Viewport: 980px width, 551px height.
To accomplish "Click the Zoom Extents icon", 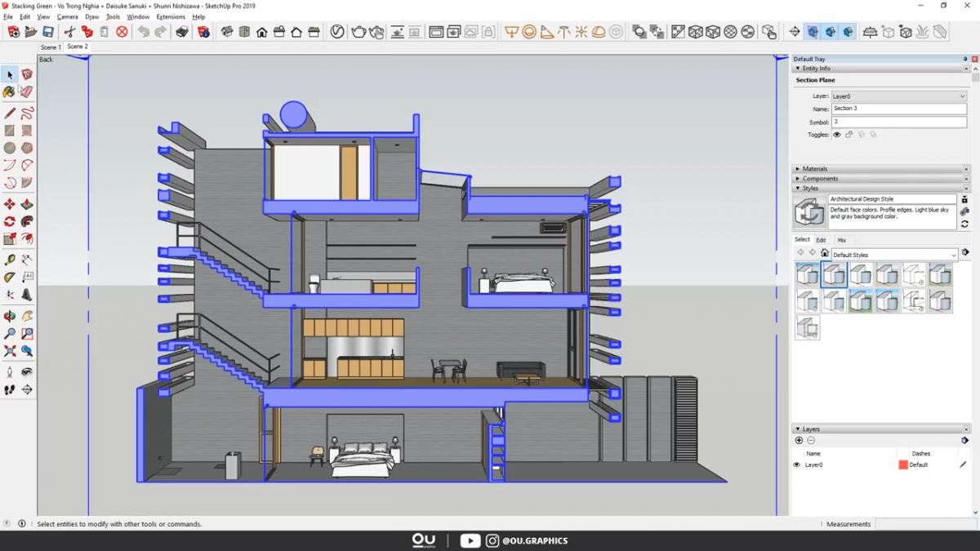I will click(10, 351).
